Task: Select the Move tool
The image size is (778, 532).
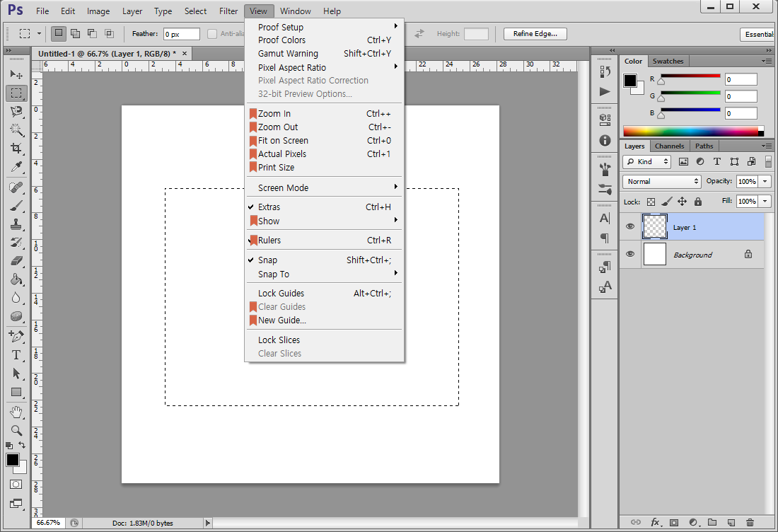Action: [x=16, y=74]
